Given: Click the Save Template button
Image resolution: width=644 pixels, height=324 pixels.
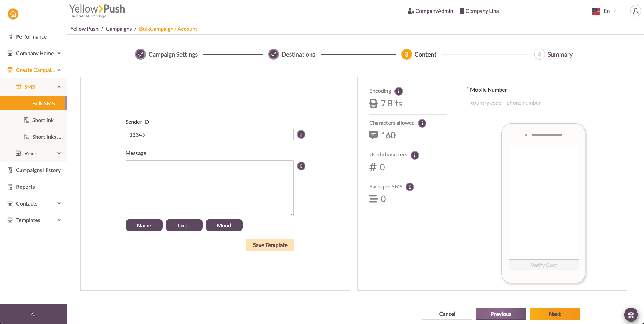Looking at the screenshot, I should (270, 245).
